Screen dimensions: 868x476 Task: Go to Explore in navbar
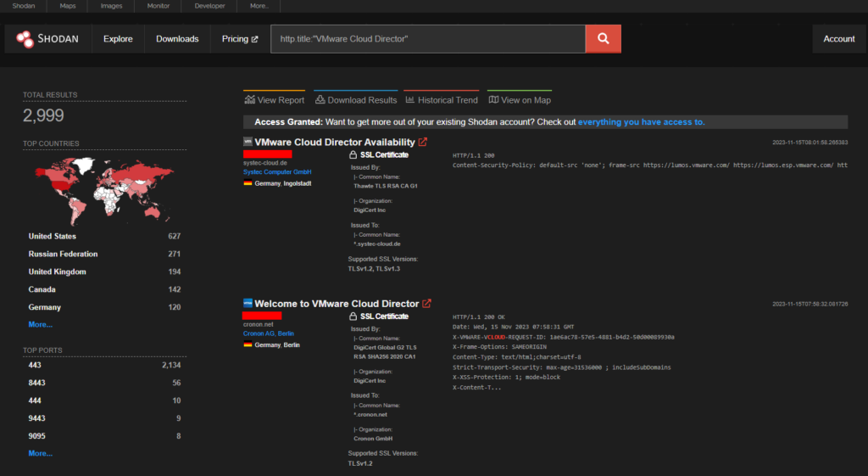(x=118, y=39)
